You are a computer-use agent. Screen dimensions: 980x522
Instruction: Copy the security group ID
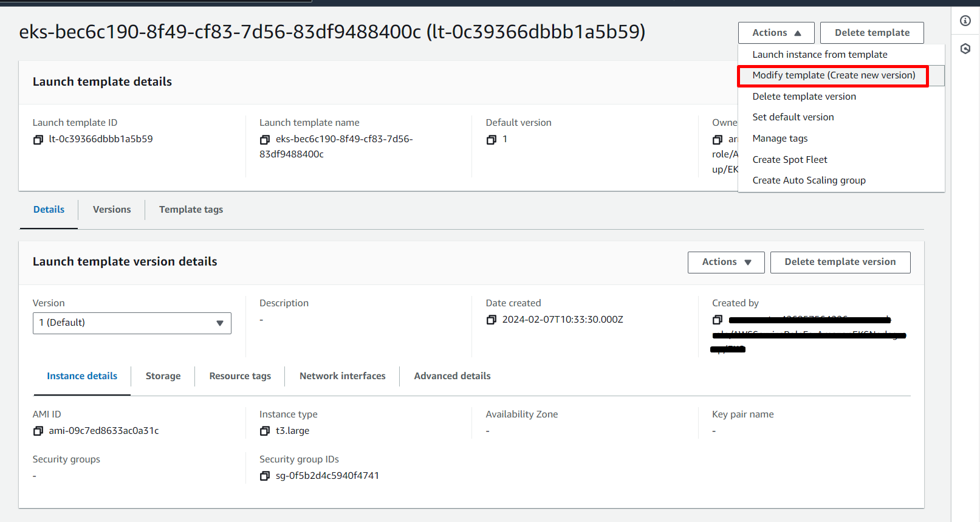(x=265, y=476)
